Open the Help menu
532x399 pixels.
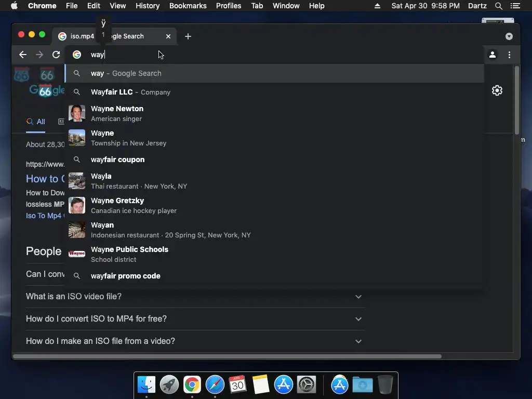pyautogui.click(x=316, y=6)
